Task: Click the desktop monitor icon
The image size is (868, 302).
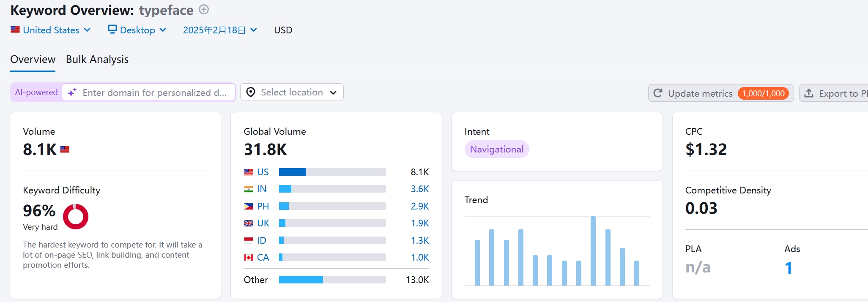Action: point(112,30)
